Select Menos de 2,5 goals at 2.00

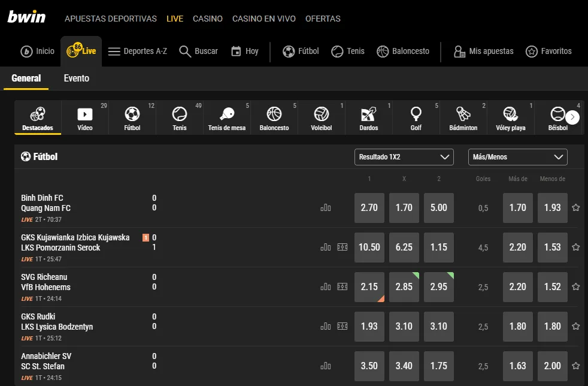(553, 366)
